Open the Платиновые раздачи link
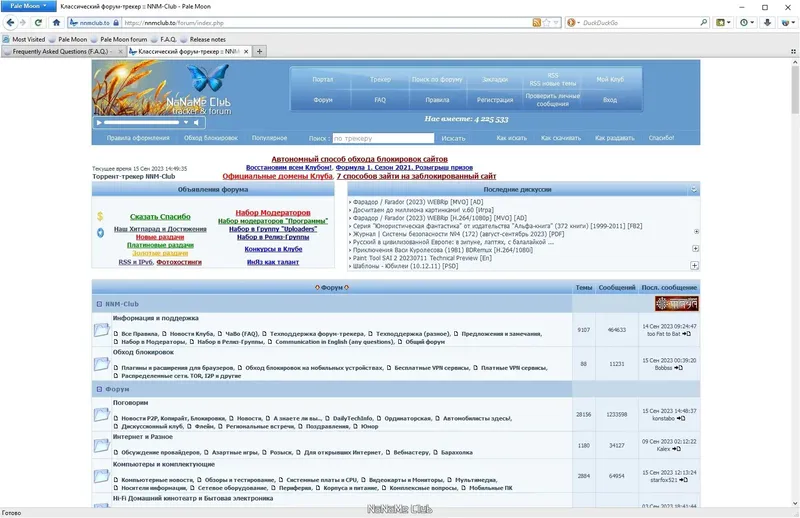 coord(160,245)
